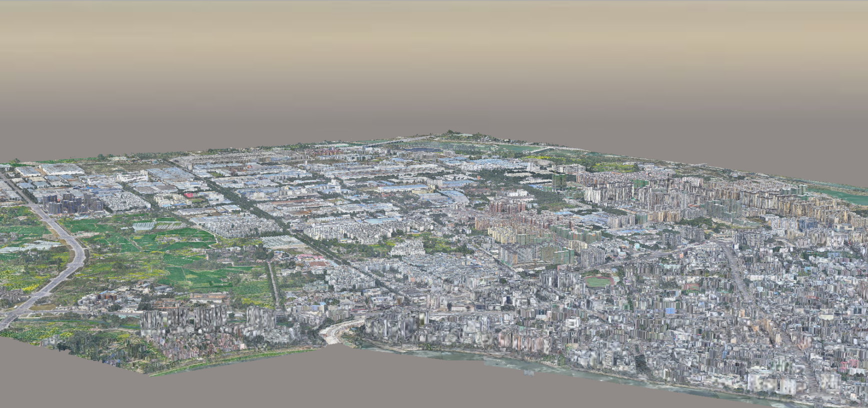Click the hazy sky above the city model
This screenshot has height=408, width=868.
[430, 60]
